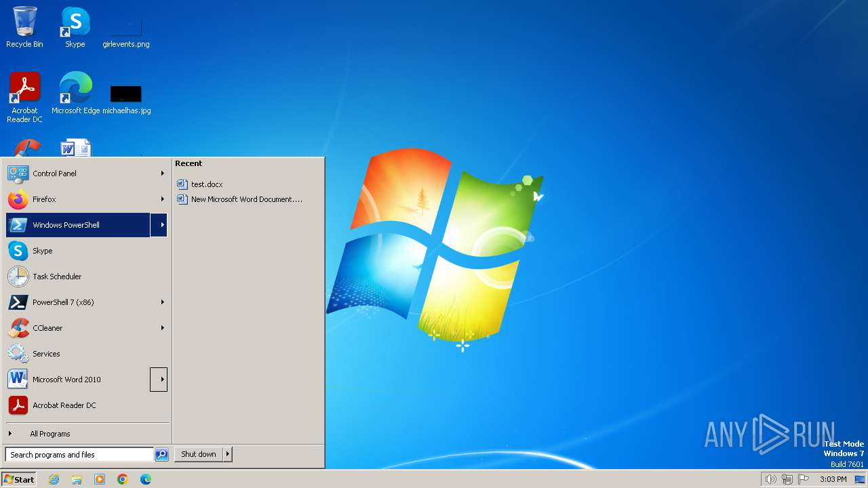Click the Start button on taskbar
This screenshot has width=868, height=488.
click(x=19, y=479)
